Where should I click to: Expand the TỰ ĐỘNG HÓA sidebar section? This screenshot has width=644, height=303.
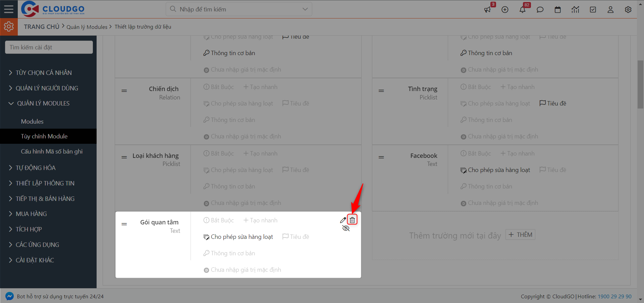[x=36, y=168]
